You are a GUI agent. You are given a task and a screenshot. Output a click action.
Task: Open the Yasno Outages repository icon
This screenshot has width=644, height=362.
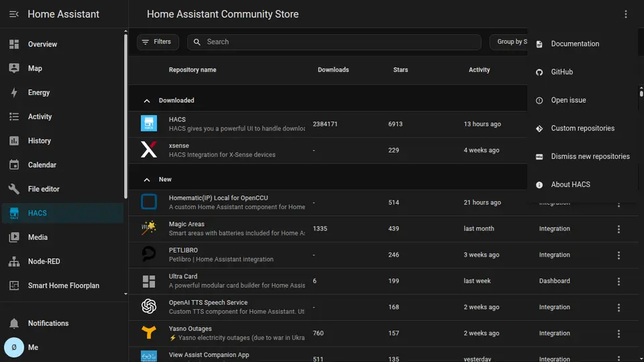(149, 333)
